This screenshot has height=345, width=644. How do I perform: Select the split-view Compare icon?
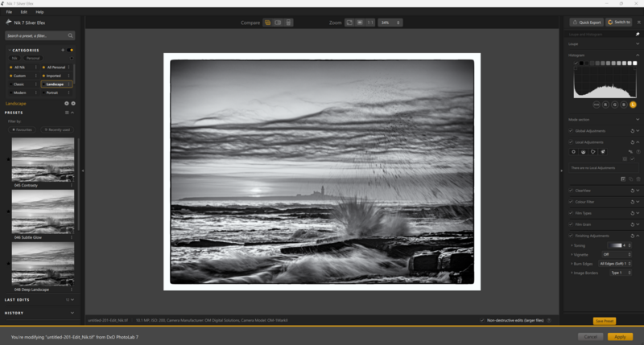tap(278, 23)
